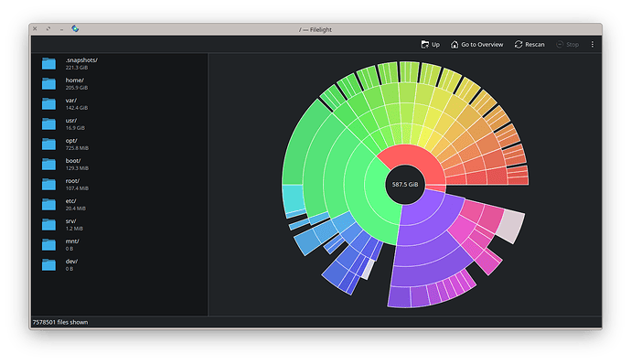Click the 221.3 GiB size text
The width and height of the screenshot is (631, 364).
click(77, 68)
